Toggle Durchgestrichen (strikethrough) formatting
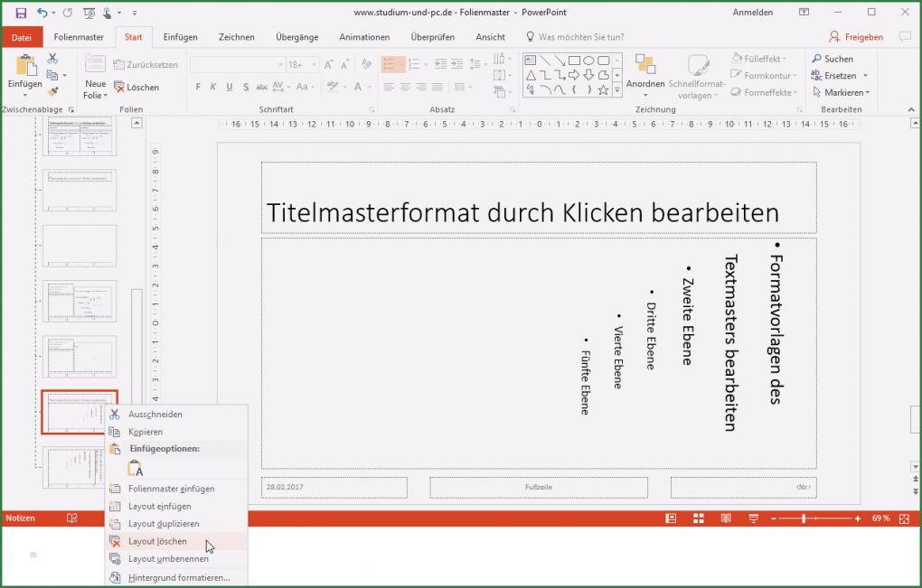This screenshot has height=588, width=922. click(261, 87)
